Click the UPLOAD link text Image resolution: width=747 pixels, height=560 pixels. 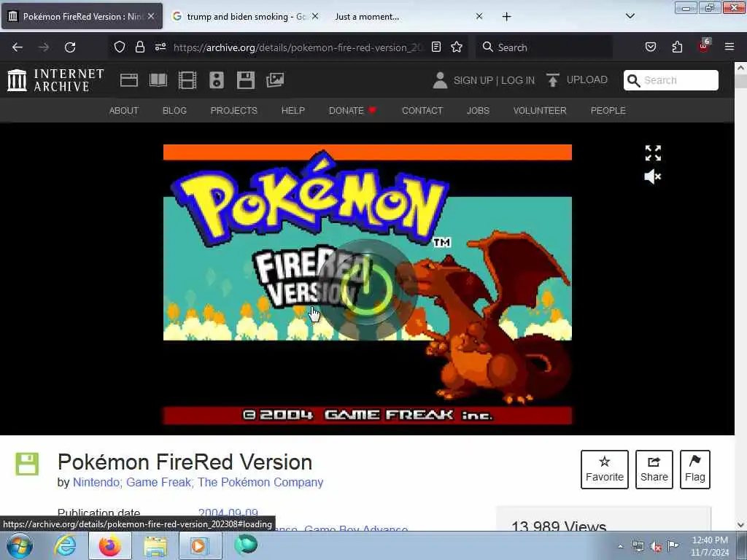(587, 79)
